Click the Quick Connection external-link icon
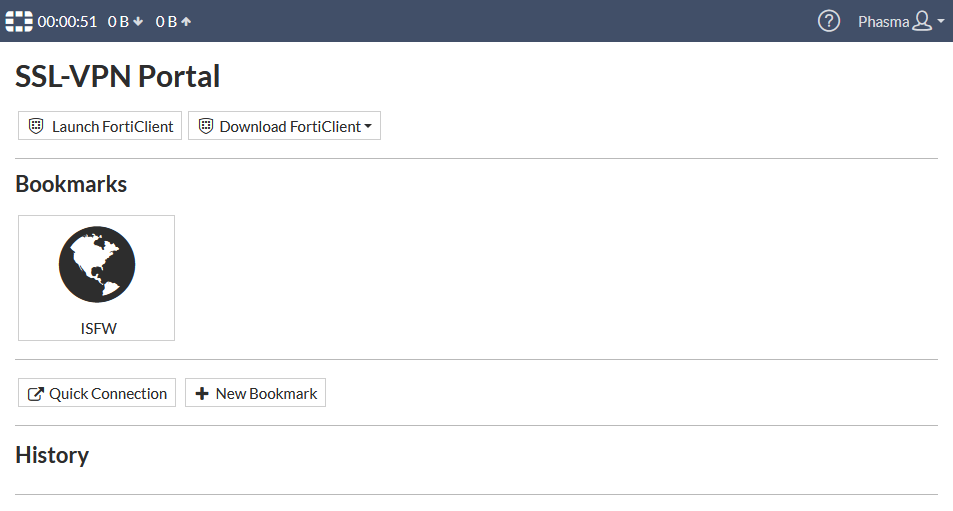The image size is (953, 511). click(36, 394)
